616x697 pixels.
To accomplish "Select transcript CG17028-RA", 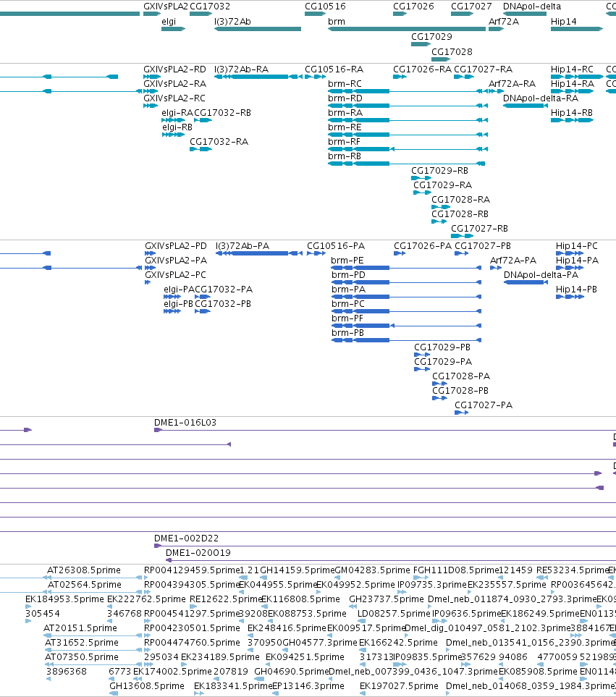I will click(x=441, y=207).
